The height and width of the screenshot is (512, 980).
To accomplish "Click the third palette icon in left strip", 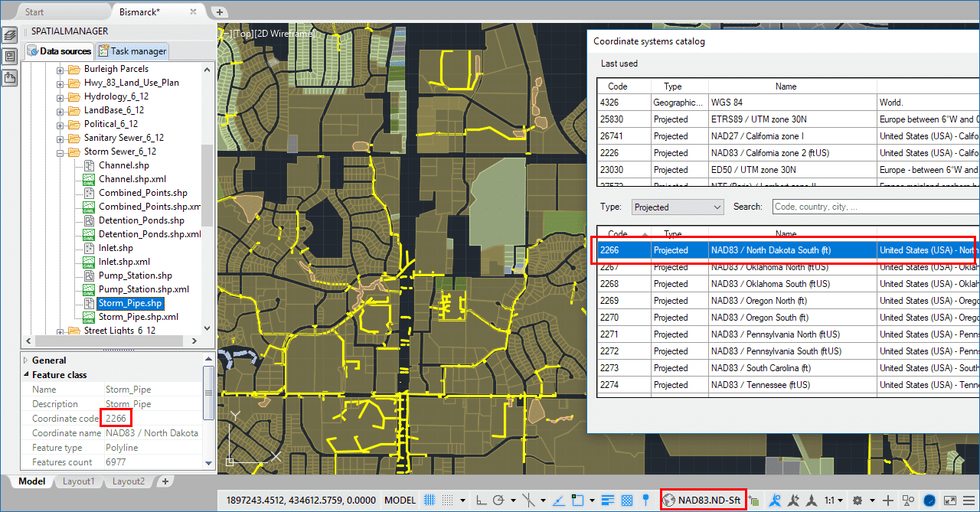I will 9,77.
